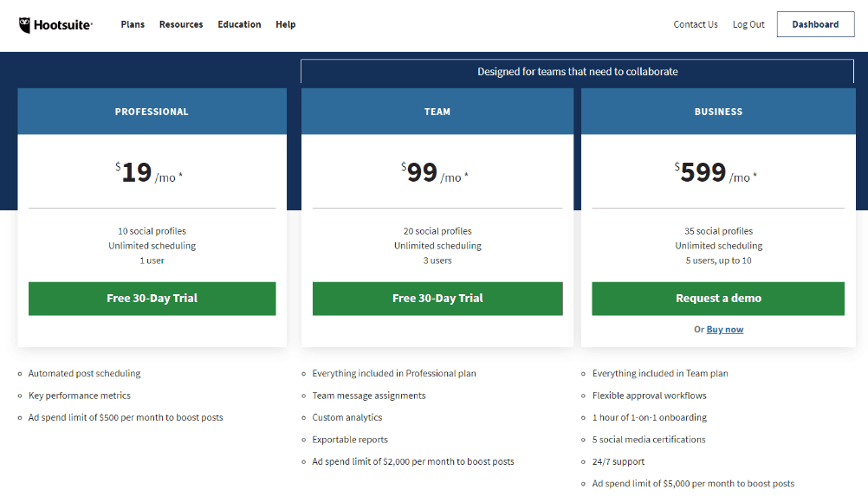Click 'Unlimited scheduling' under Professional plan
Screen dimensions: 868x502
click(x=152, y=246)
